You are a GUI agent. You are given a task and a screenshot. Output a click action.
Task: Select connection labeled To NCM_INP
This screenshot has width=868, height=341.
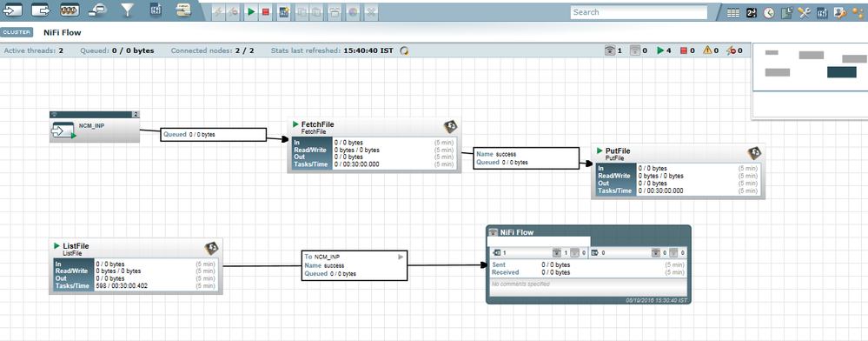pos(354,265)
